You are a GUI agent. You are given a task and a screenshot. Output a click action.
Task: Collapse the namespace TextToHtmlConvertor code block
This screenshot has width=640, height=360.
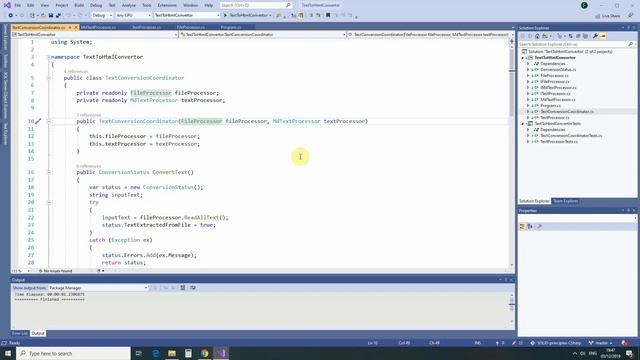click(48, 57)
